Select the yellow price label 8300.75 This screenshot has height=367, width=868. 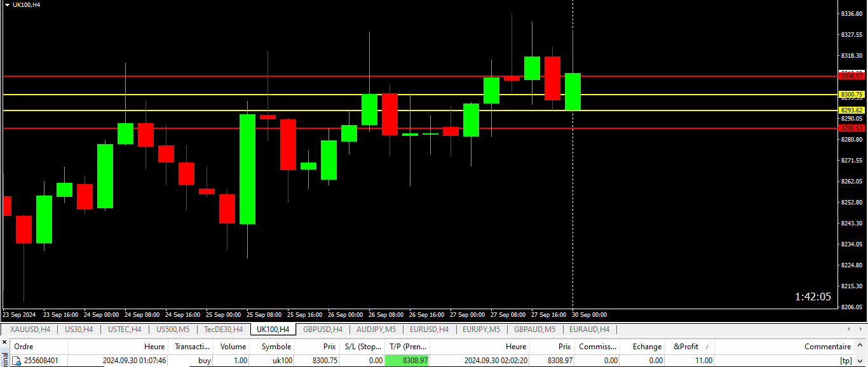click(x=852, y=94)
